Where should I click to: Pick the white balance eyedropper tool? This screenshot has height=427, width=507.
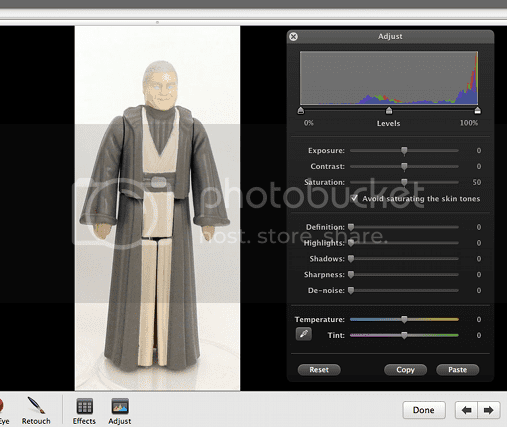pyautogui.click(x=304, y=334)
